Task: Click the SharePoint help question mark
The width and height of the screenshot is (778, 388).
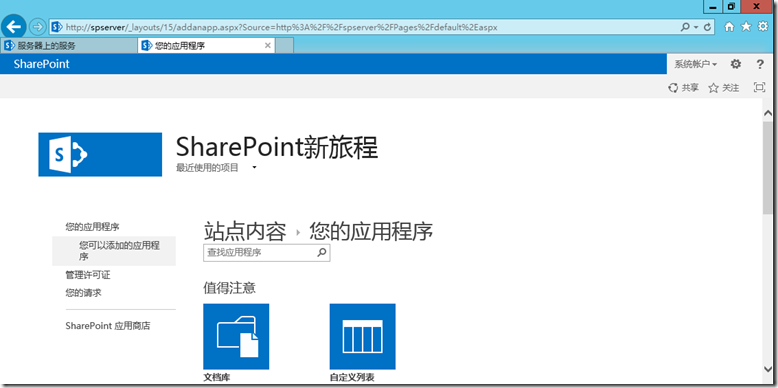Action: tap(760, 64)
